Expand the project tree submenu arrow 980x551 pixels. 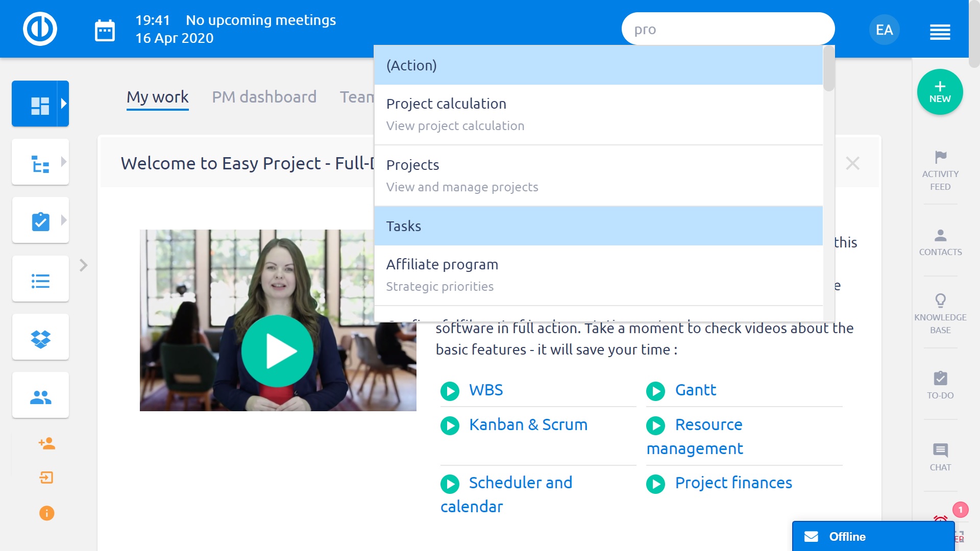pyautogui.click(x=63, y=162)
